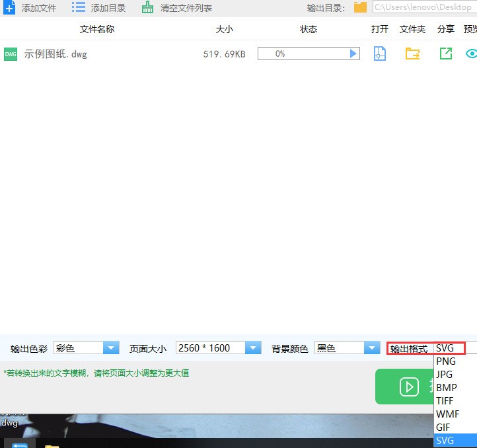Select JPG from format list

(x=455, y=375)
